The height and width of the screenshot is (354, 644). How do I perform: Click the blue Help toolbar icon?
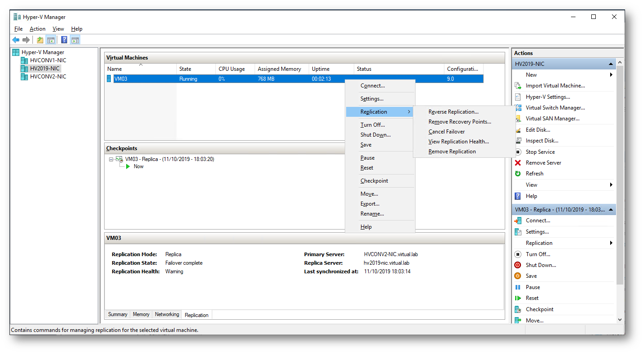64,40
